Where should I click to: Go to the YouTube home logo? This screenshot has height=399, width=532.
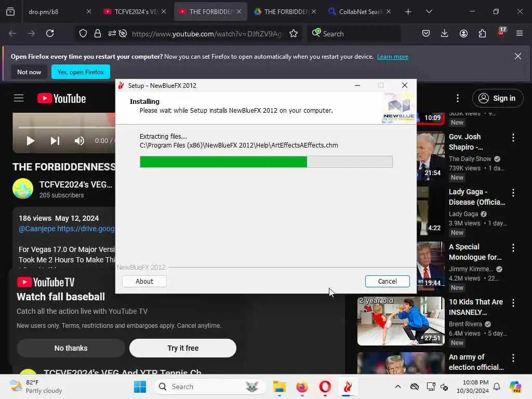[61, 98]
